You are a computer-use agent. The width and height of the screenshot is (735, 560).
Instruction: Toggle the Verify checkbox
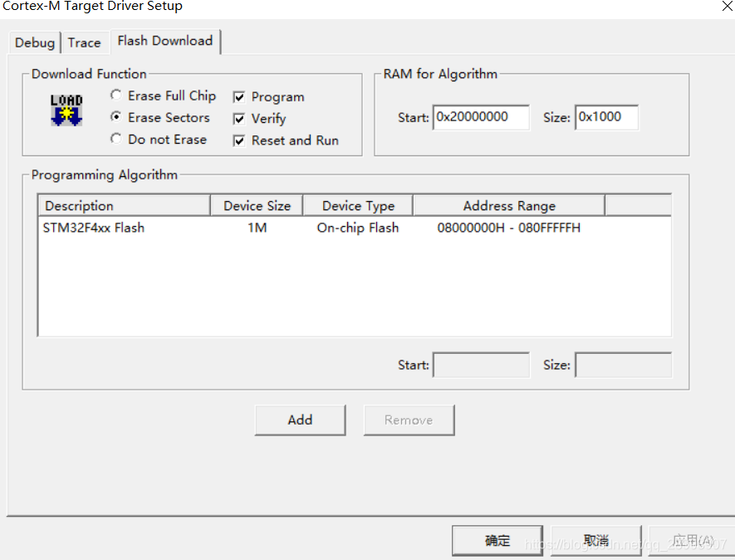[239, 119]
